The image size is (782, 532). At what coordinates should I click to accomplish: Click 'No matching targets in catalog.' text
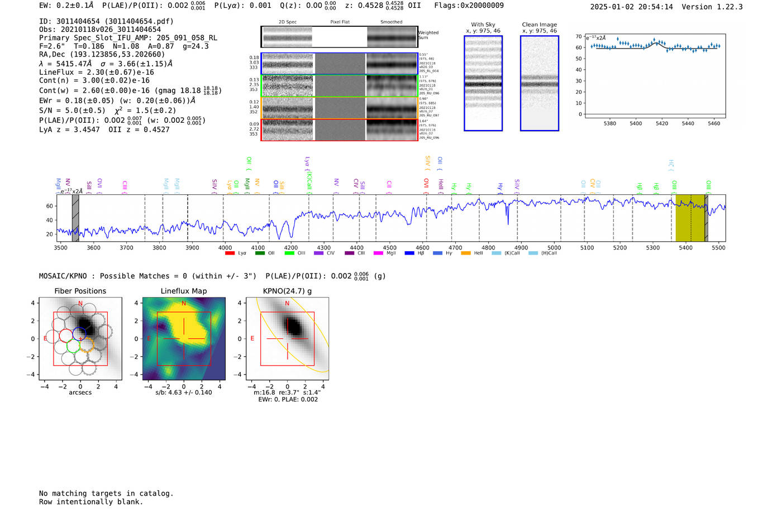[x=106, y=493]
